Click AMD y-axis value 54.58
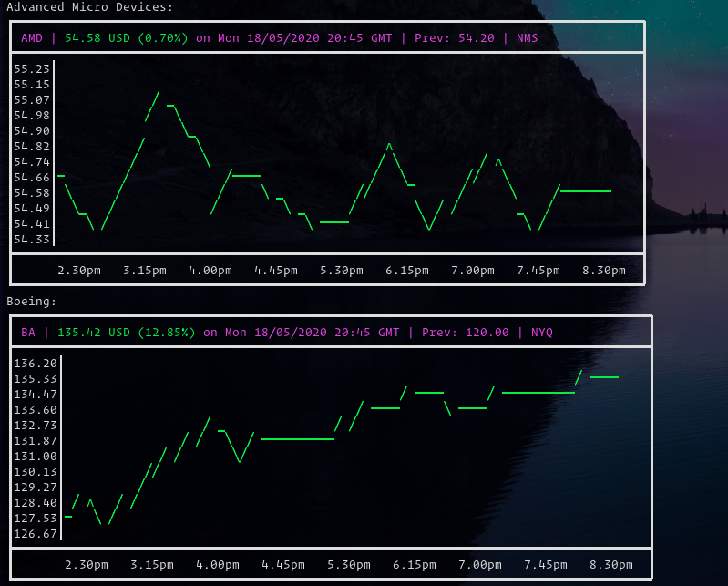 tap(32, 192)
